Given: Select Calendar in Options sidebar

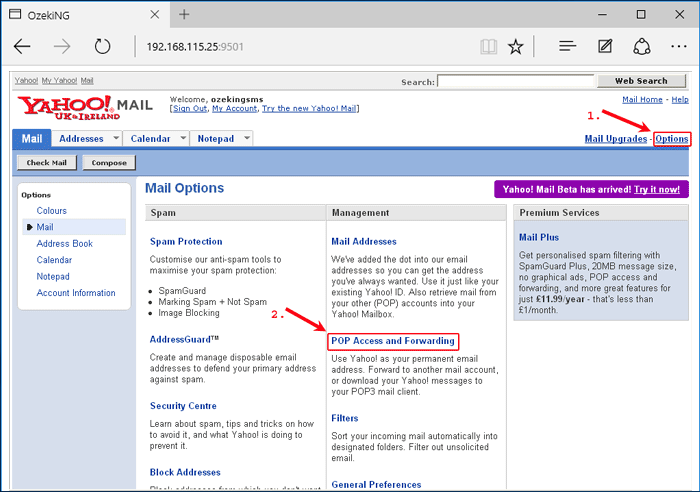Looking at the screenshot, I should (x=54, y=260).
